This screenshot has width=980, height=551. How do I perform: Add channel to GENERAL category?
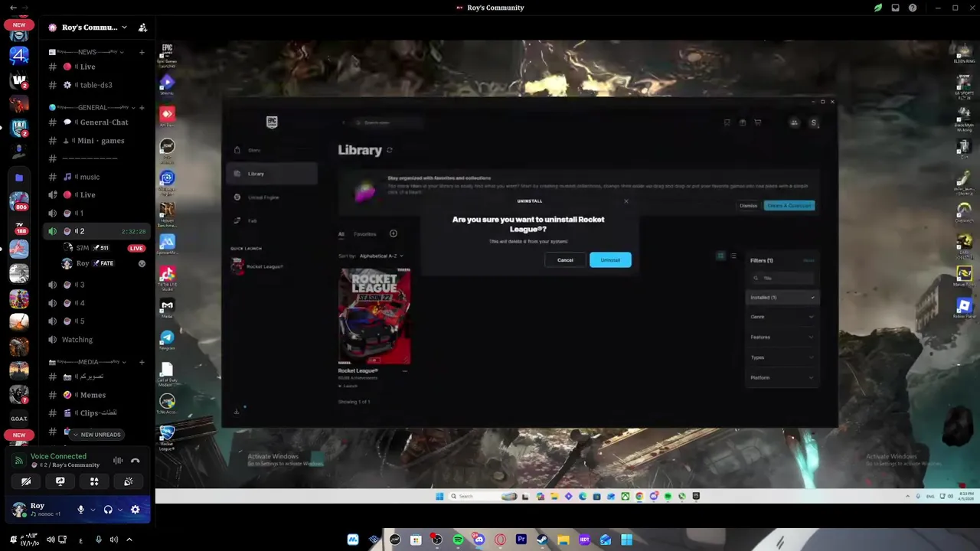[x=142, y=108]
